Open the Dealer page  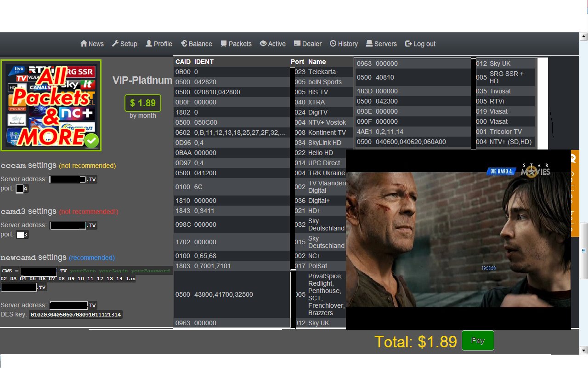point(308,44)
